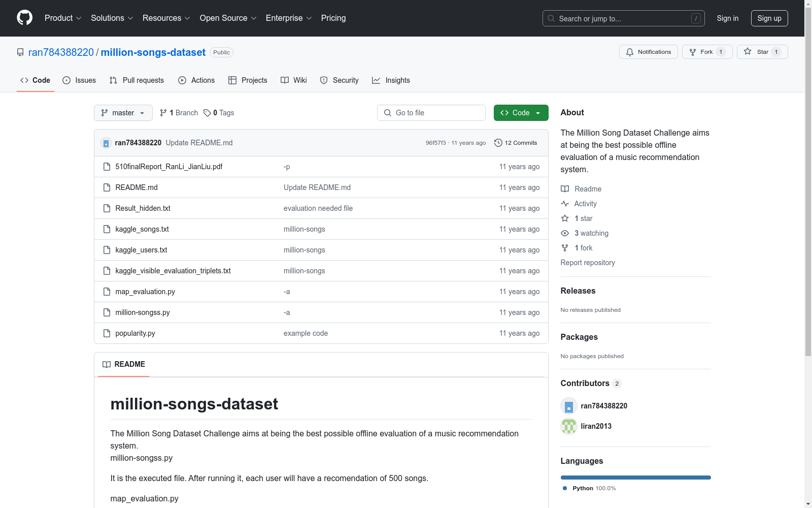The image size is (812, 508).
Task: Open the Actions tab
Action: point(196,80)
